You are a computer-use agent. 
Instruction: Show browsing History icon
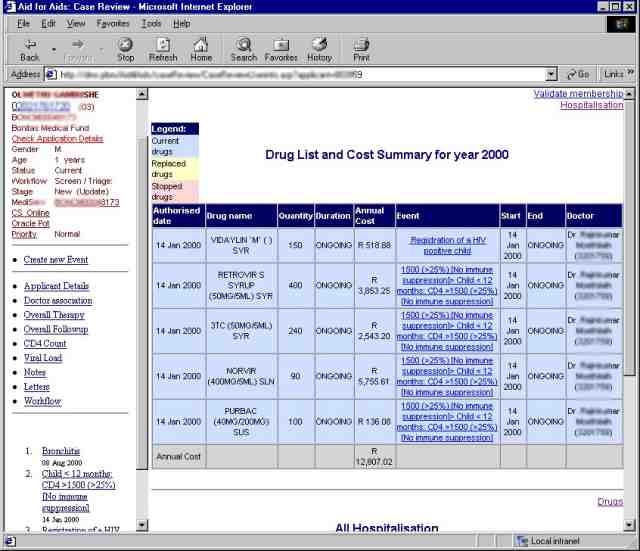click(319, 45)
